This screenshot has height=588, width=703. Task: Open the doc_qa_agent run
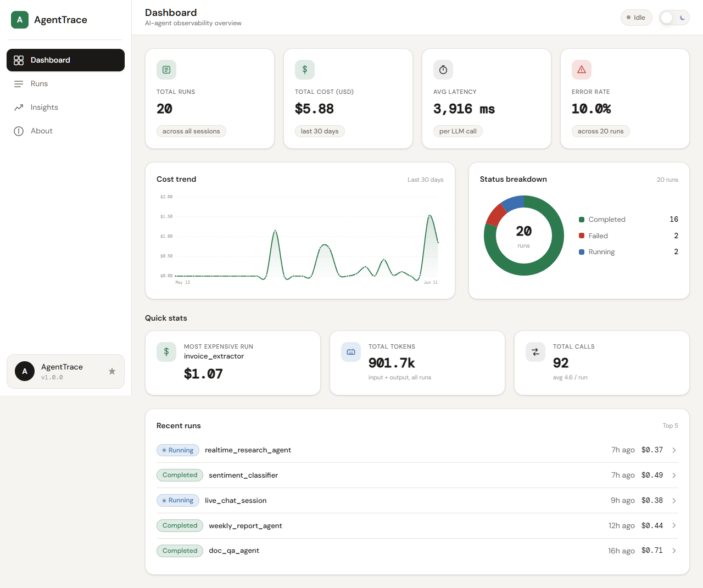tap(417, 551)
